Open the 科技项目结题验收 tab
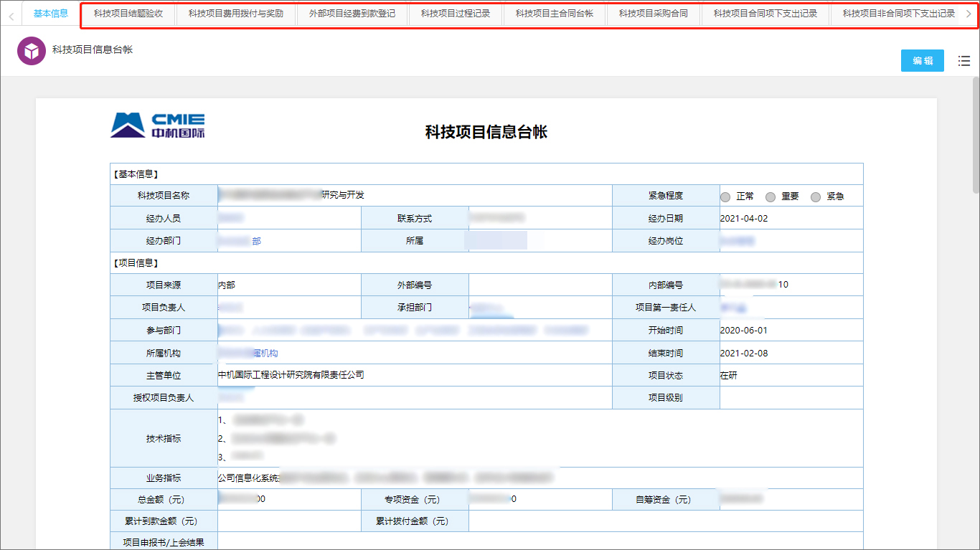Screen dimensions: 980x550 point(128,14)
